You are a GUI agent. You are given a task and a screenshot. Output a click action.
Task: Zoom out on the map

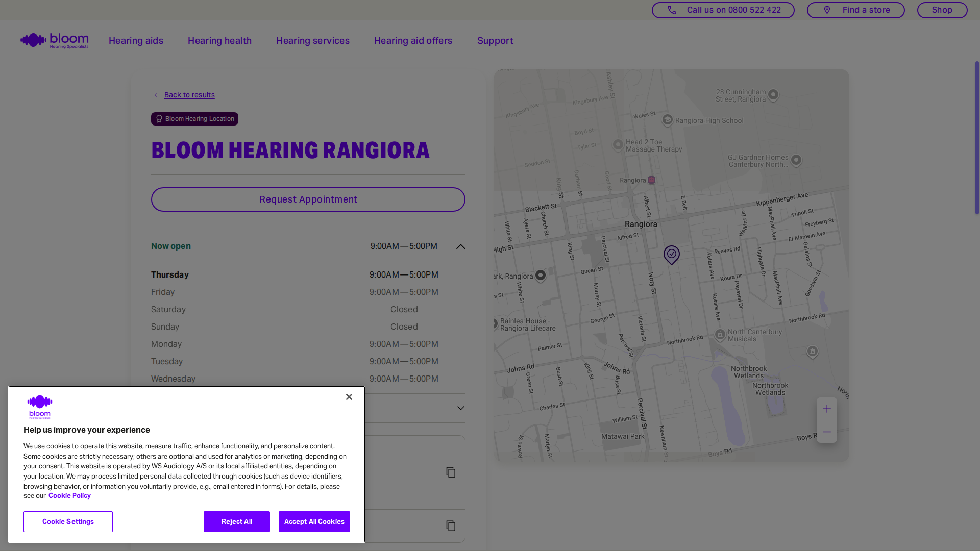826,432
